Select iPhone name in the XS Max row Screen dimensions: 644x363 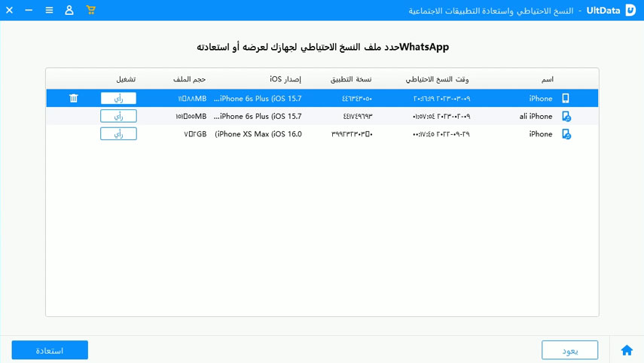click(541, 134)
